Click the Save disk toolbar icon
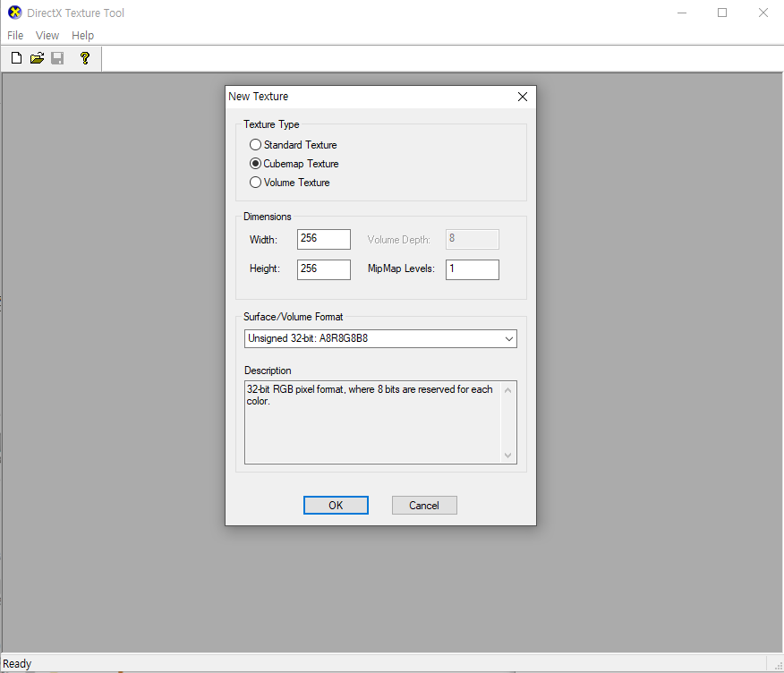Image resolution: width=784 pixels, height=673 pixels. tap(57, 58)
